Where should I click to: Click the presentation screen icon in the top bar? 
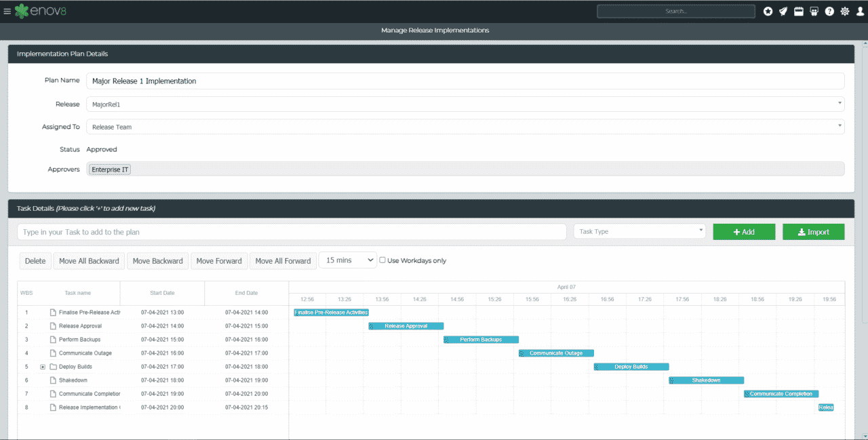click(x=813, y=11)
